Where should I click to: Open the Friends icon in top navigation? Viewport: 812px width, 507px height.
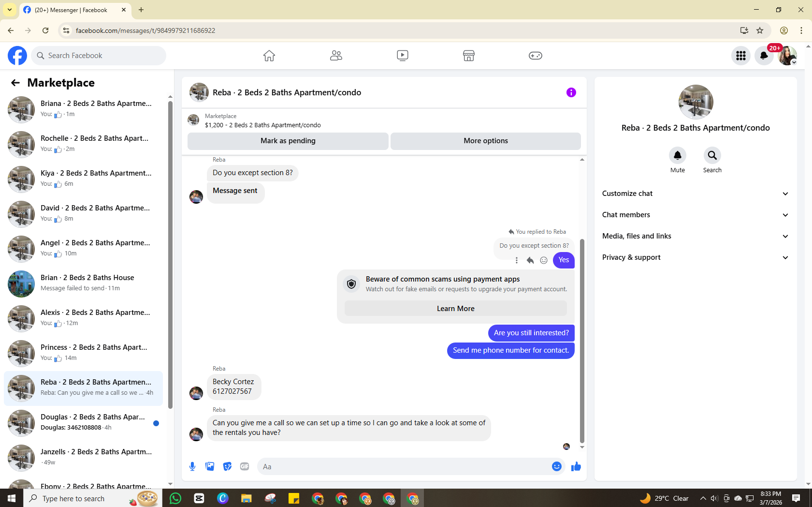point(336,56)
